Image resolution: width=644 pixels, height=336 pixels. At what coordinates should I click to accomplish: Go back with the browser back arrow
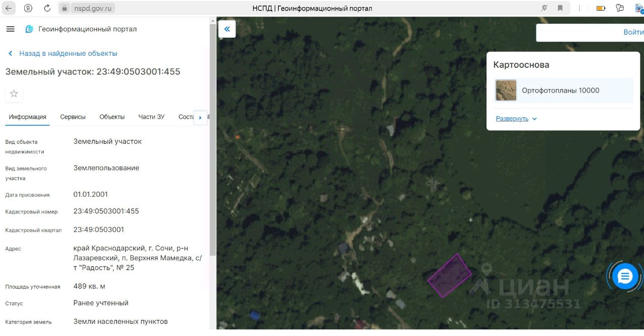click(10, 8)
